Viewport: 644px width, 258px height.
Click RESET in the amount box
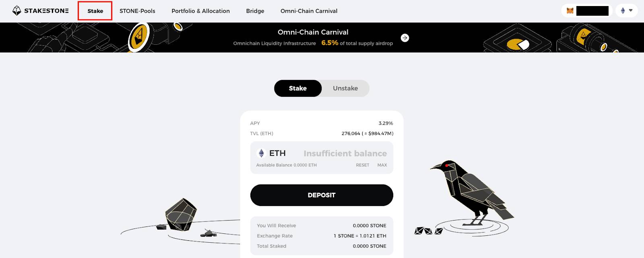tap(362, 165)
